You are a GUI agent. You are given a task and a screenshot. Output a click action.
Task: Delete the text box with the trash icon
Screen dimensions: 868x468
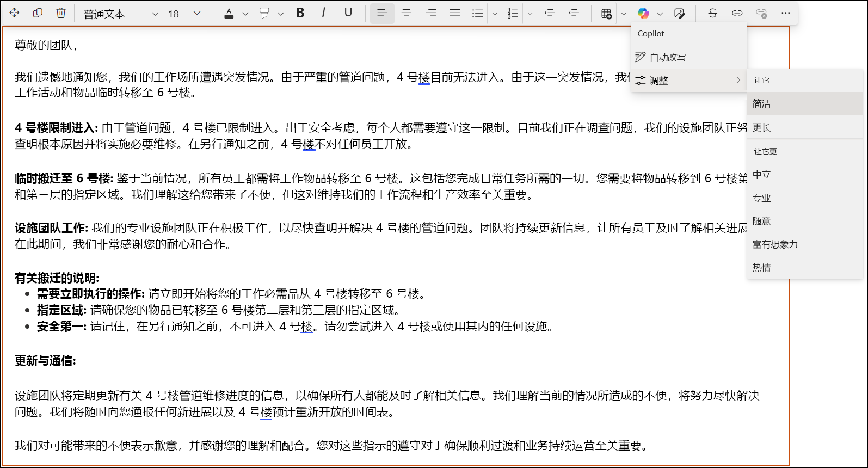61,13
